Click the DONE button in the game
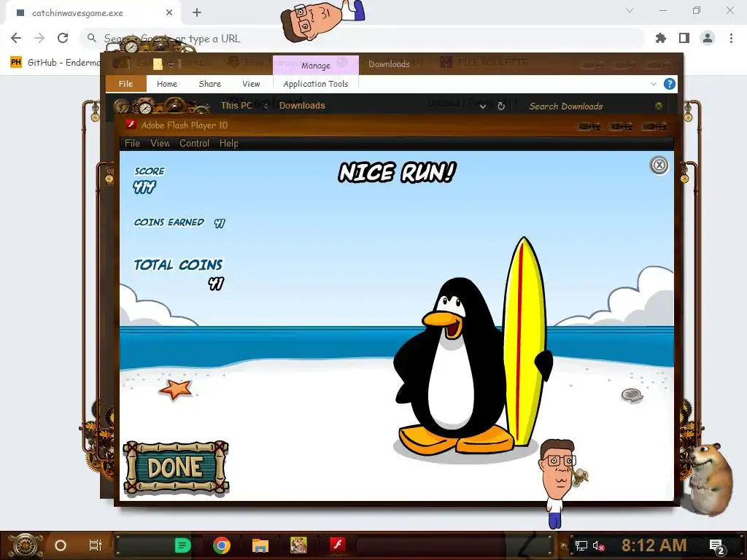The height and width of the screenshot is (560, 747). (176, 467)
